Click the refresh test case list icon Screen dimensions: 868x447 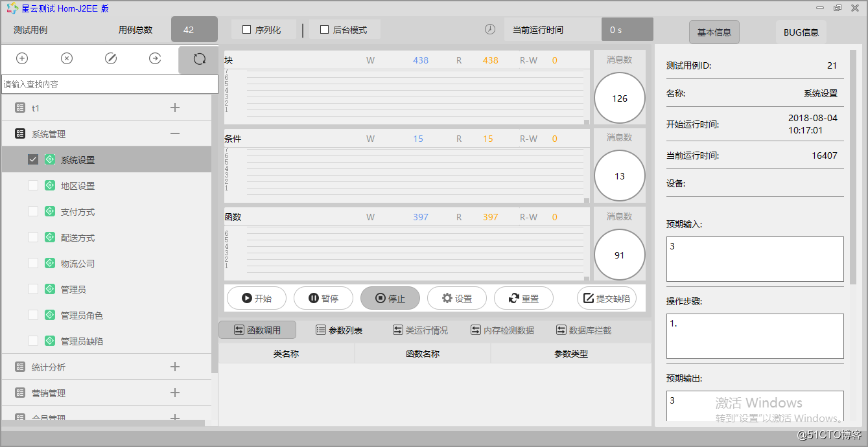tap(199, 59)
